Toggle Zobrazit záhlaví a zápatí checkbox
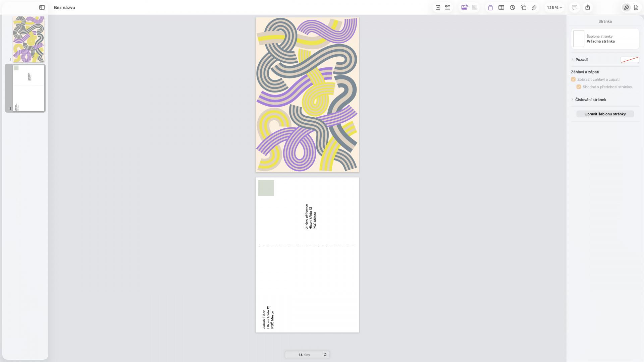Screen dimensions: 644x362 (x=573, y=79)
